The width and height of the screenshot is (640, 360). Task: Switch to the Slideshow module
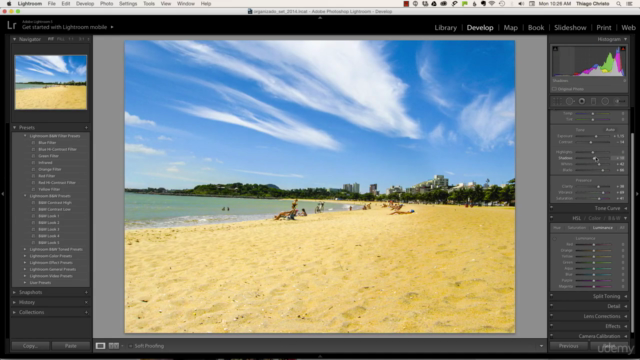570,28
